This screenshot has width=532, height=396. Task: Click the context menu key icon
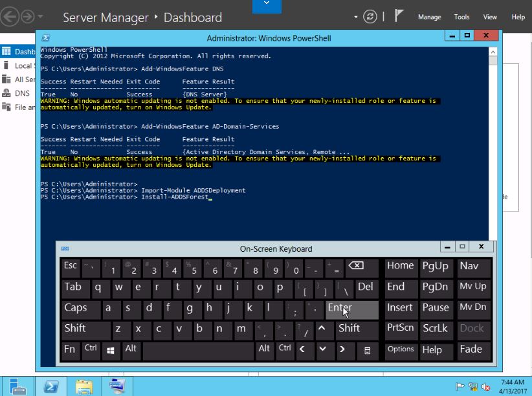pyautogui.click(x=367, y=351)
